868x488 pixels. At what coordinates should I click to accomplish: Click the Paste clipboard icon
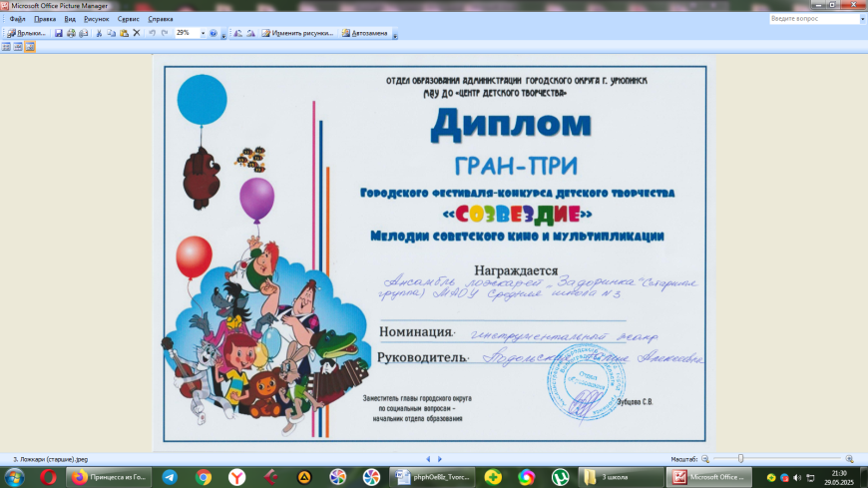[x=124, y=33]
